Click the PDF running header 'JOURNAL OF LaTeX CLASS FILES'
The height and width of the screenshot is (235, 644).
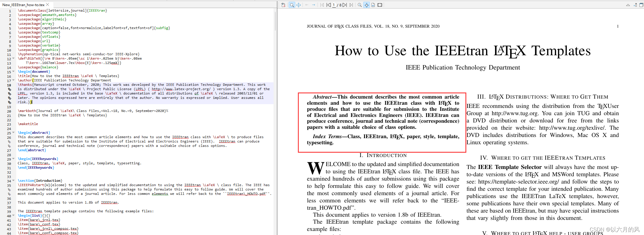point(373,26)
